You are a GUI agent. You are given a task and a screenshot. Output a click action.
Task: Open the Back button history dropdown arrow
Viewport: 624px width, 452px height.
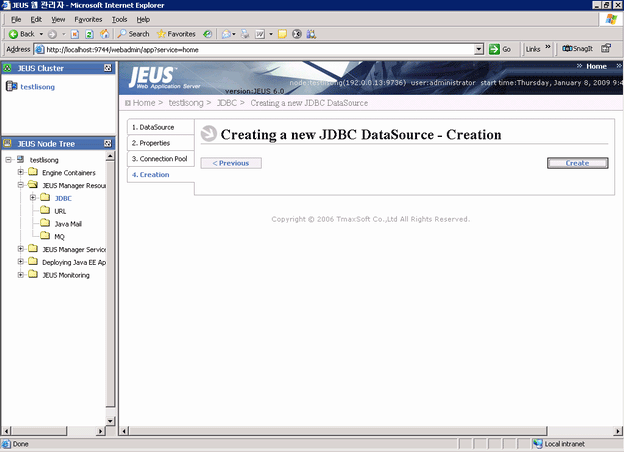(41, 34)
